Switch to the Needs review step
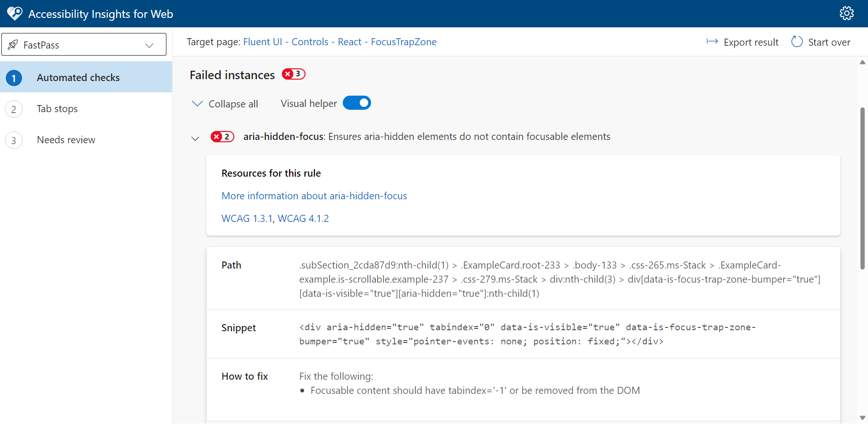The image size is (868, 424). point(66,139)
